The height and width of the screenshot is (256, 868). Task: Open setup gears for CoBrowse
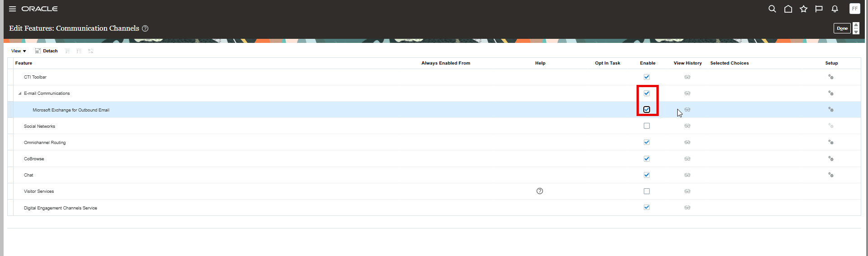coord(831,158)
